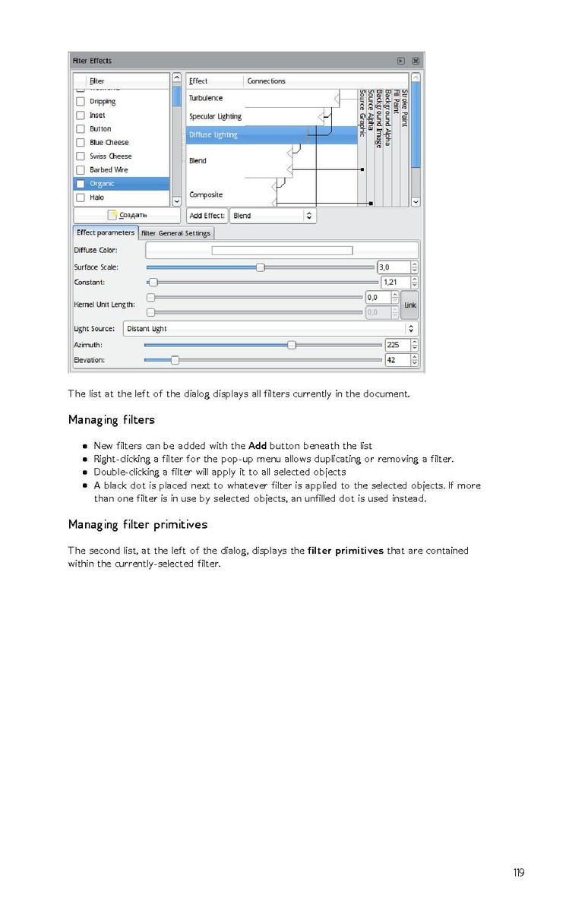Toggle the Organic filter checkbox

(x=81, y=184)
